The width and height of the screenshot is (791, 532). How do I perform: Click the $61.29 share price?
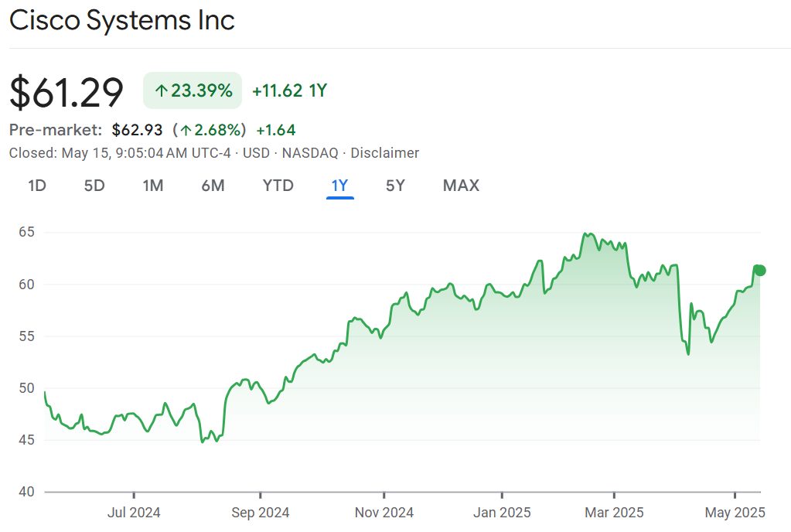66,92
